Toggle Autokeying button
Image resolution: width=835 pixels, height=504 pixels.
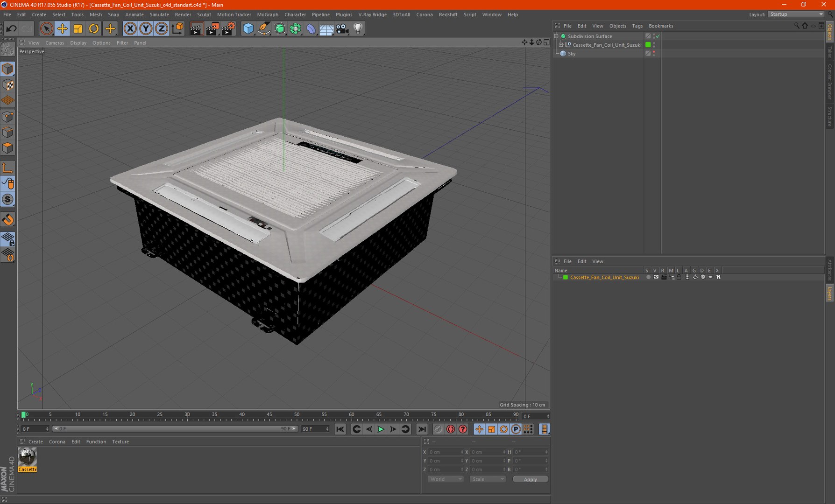coord(451,429)
